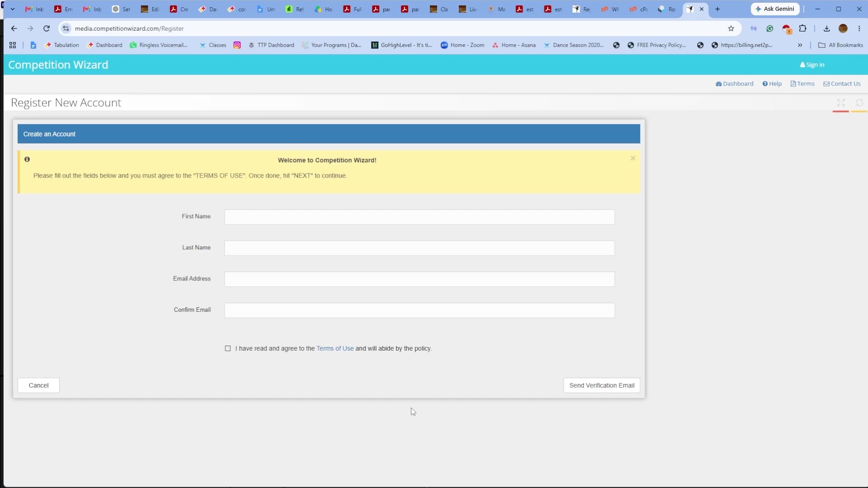The height and width of the screenshot is (488, 868).
Task: Open the FREE Privacy Policy bookmark
Action: point(657,45)
